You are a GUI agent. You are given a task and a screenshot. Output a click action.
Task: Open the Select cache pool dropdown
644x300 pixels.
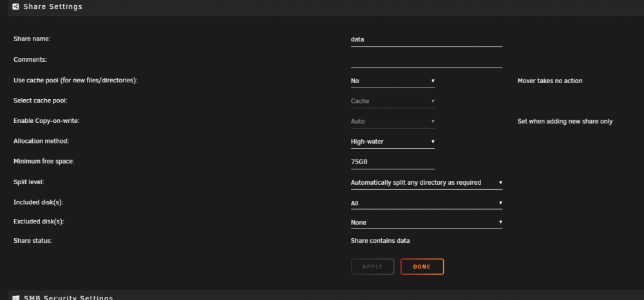click(x=393, y=101)
